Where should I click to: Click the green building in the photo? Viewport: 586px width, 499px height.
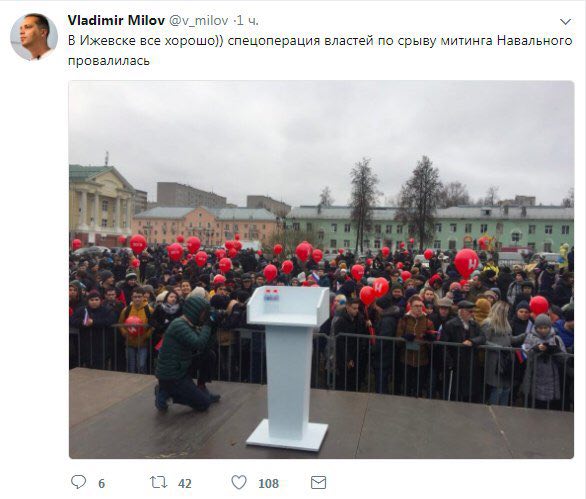click(x=430, y=228)
